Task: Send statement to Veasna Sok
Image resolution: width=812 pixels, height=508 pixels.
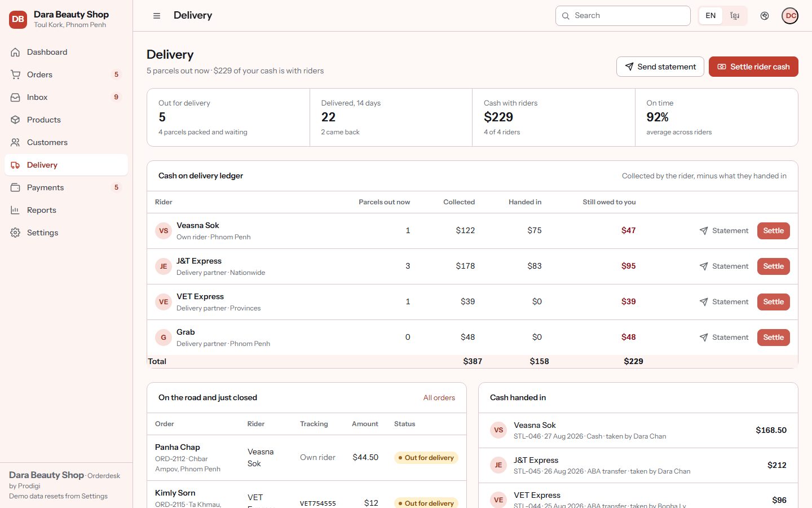Action: pos(724,231)
